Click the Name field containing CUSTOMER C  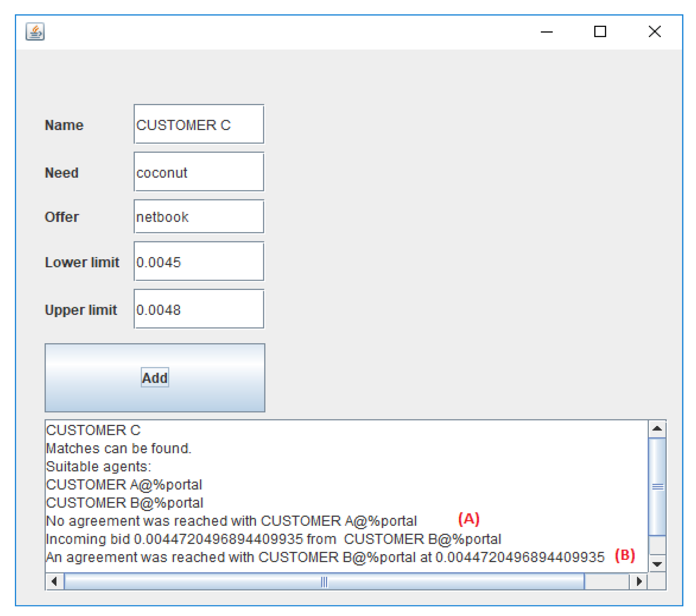[199, 125]
